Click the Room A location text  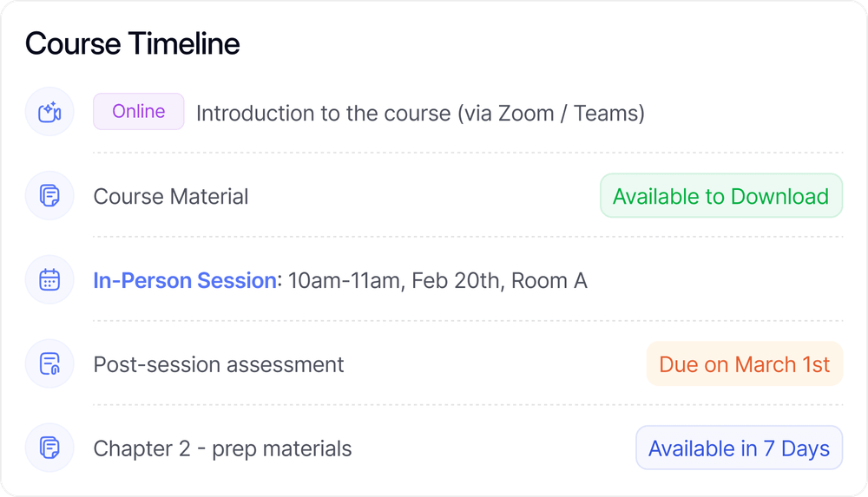(549, 281)
